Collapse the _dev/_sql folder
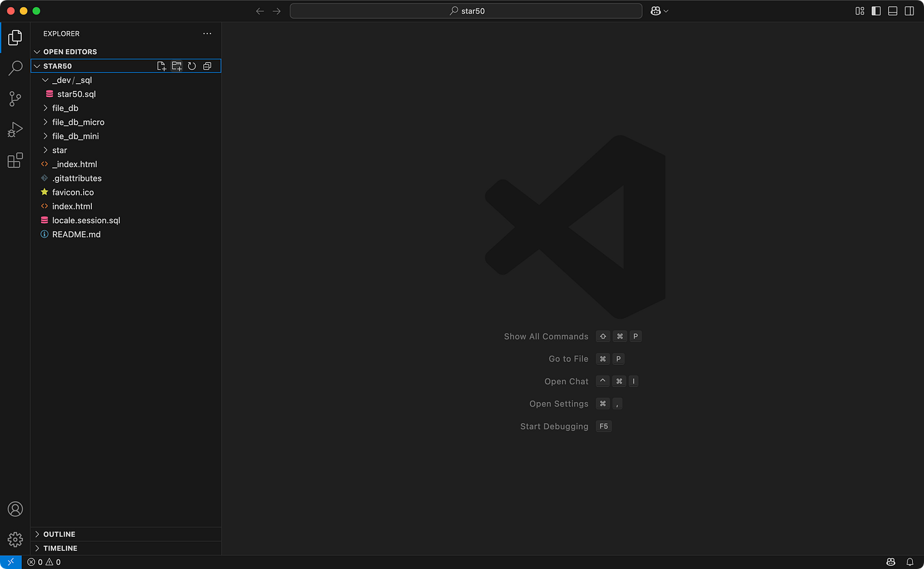 pos(126,80)
